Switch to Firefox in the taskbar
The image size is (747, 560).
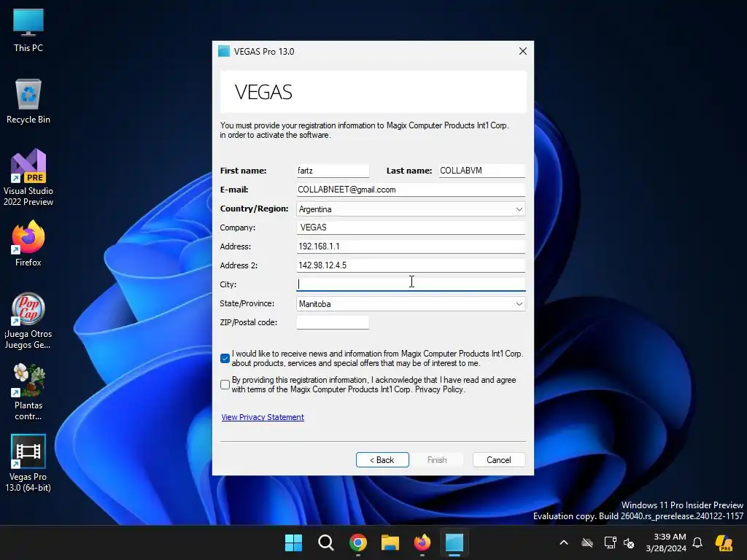[422, 542]
